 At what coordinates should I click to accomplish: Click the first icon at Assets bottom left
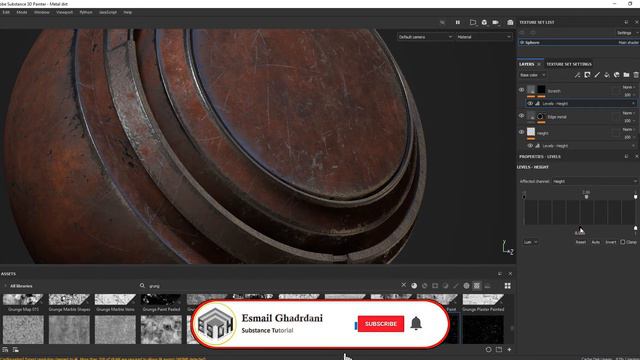click(x=5, y=349)
